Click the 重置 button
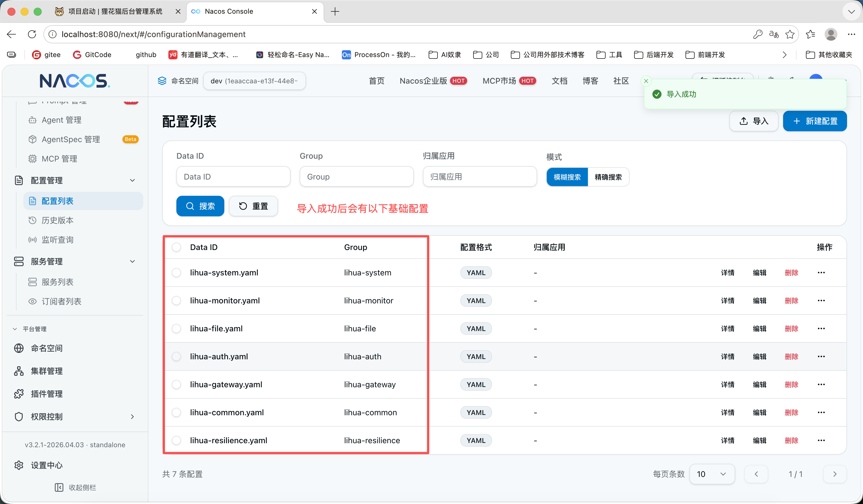Viewport: 863px width, 504px height. (x=253, y=206)
